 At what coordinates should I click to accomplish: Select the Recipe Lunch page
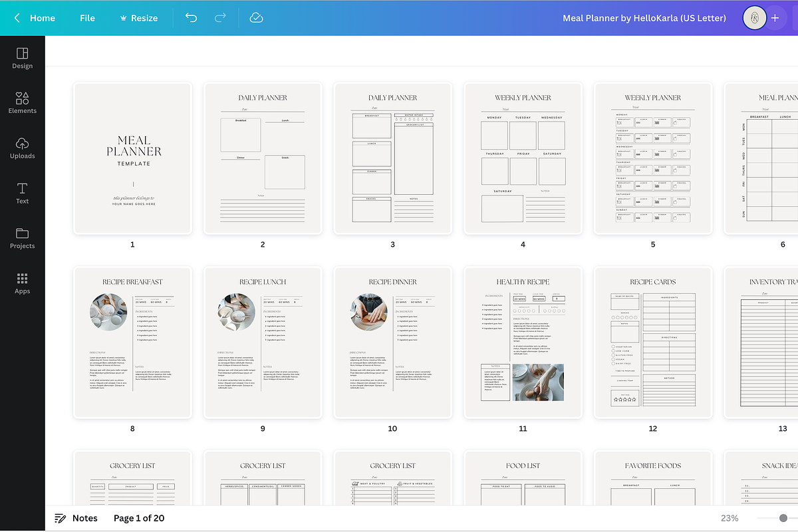(263, 342)
